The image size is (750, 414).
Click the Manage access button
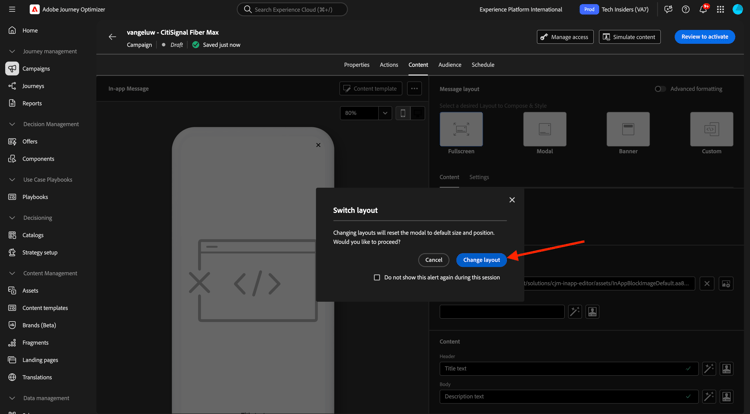565,37
